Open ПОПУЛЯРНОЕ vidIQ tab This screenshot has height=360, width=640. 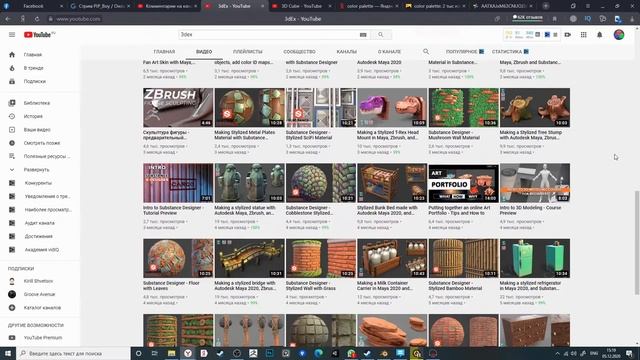point(464,51)
